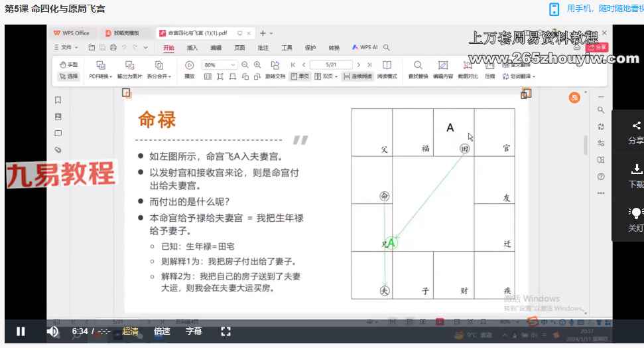Viewport: 644px width, 348px height.
Task: Click the 播放 slideshow icon
Action: 189,70
